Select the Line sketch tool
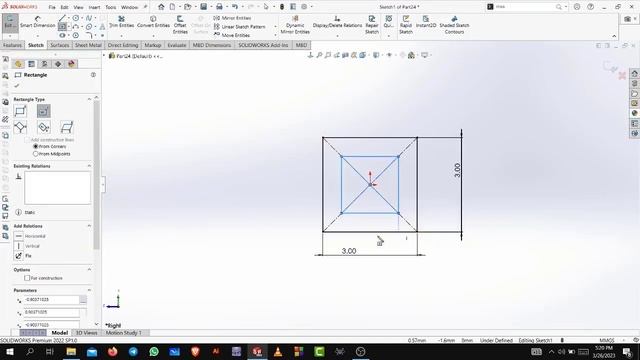The image size is (640, 360). [x=62, y=18]
